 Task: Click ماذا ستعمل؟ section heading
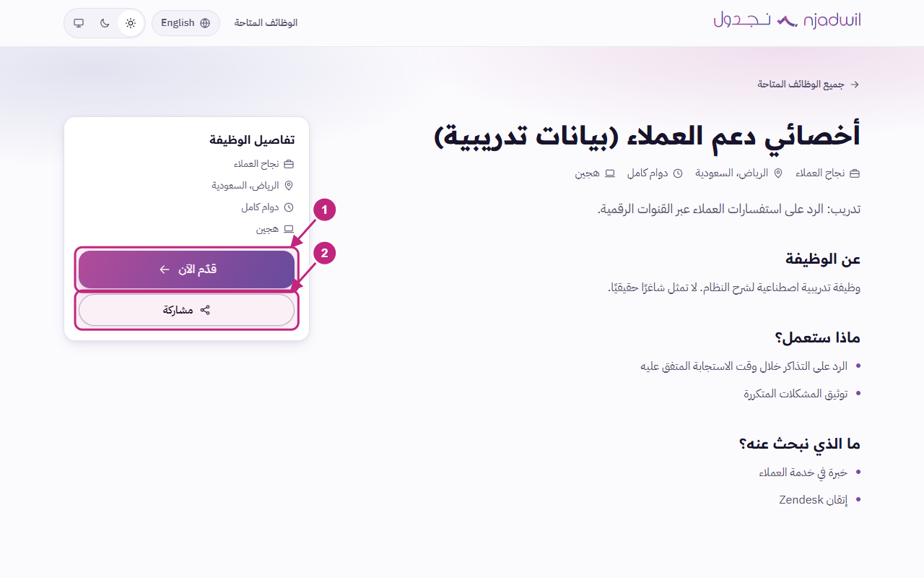pyautogui.click(x=817, y=337)
